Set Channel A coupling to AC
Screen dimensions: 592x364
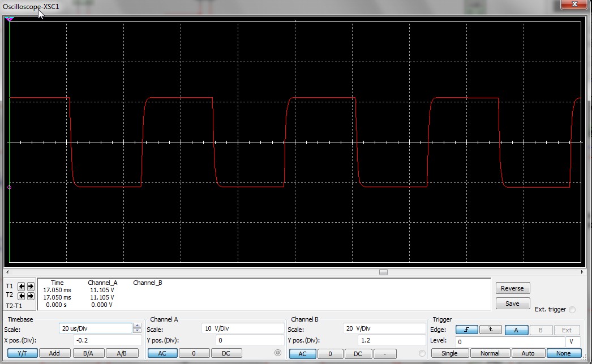(162, 353)
